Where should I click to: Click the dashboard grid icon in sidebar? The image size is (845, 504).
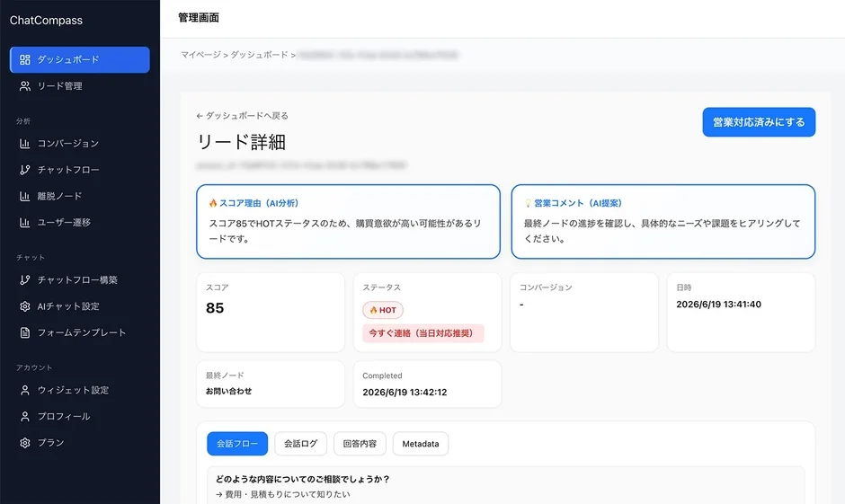(x=25, y=60)
